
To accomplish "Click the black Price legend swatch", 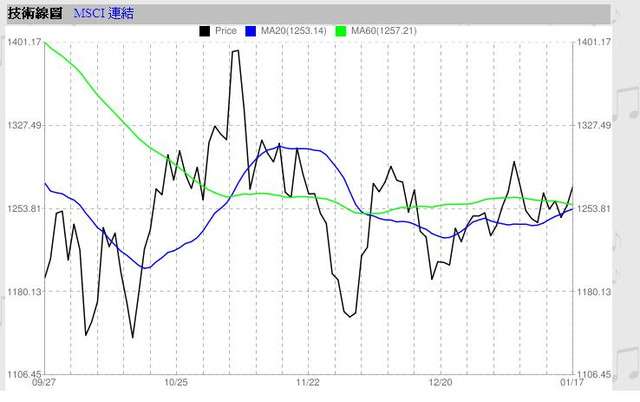I will click(x=204, y=31).
